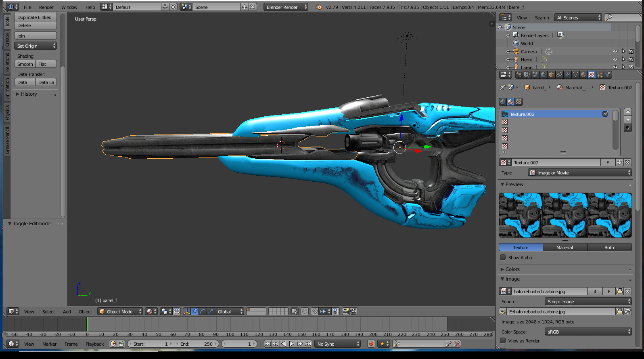Open the World properties tab

coord(543,75)
